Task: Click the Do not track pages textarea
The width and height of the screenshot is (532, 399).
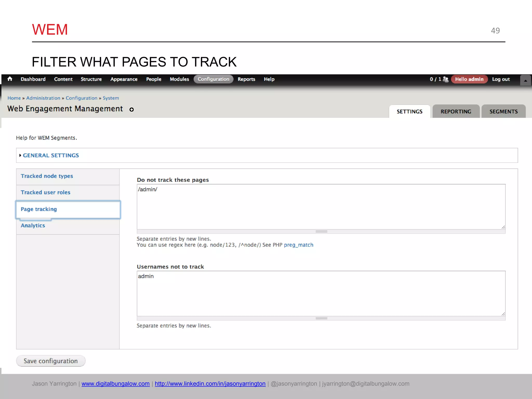Action: click(321, 207)
